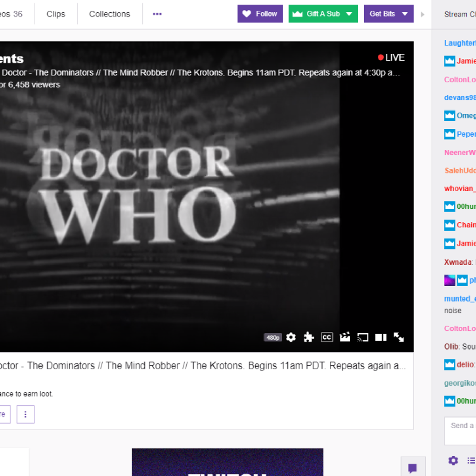Image resolution: width=476 pixels, height=476 pixels.
Task: Toggle theatre mode in the player
Action: tap(380, 337)
